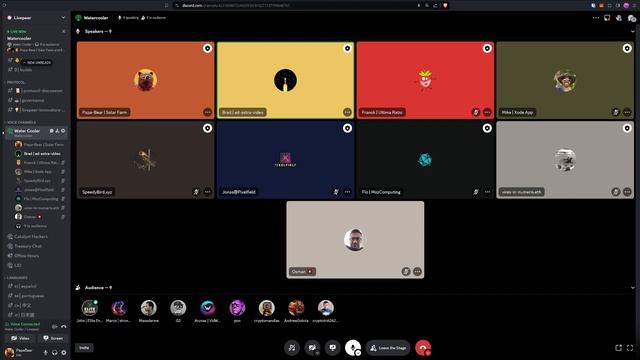Open the camera options dropdown arrow

point(317,353)
